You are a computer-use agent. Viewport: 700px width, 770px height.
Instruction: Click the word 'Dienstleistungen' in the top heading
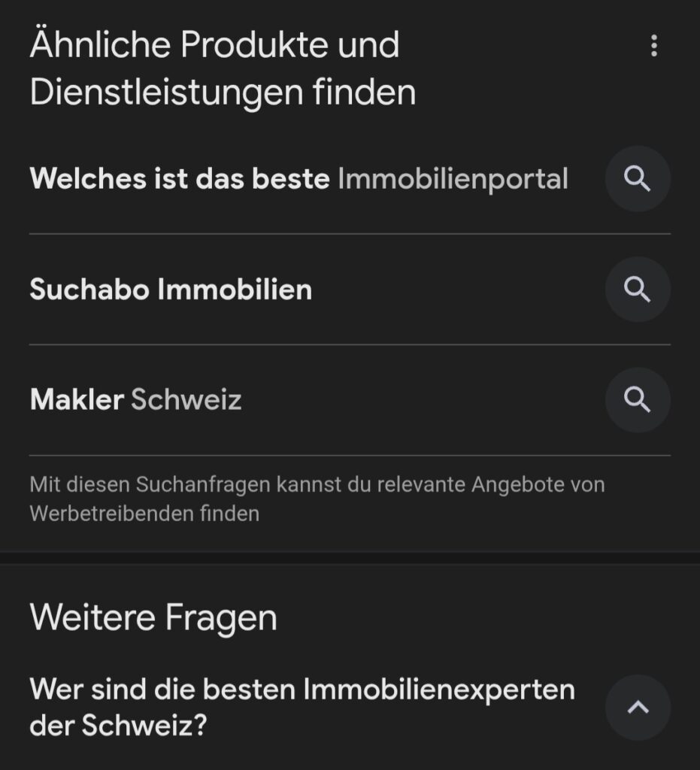click(166, 92)
